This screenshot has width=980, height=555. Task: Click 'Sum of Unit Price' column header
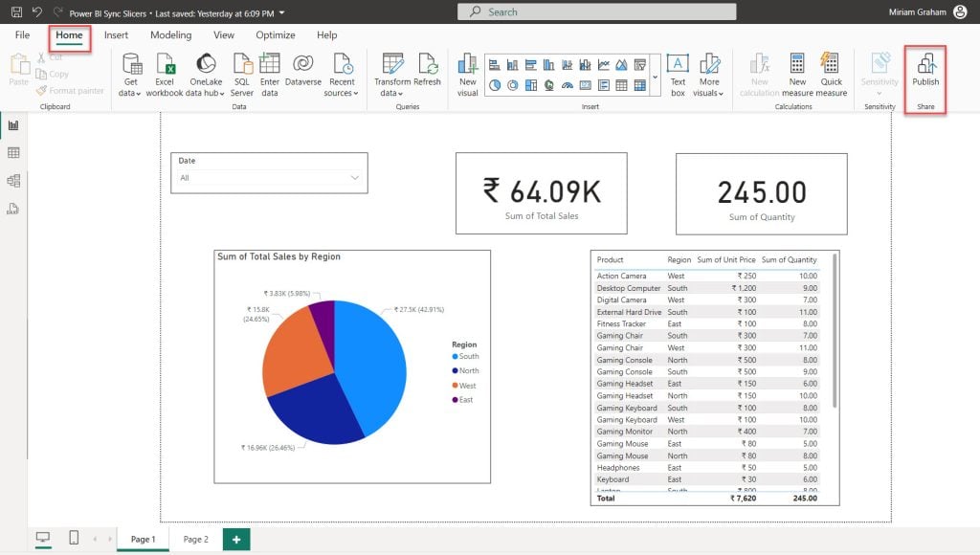click(726, 259)
